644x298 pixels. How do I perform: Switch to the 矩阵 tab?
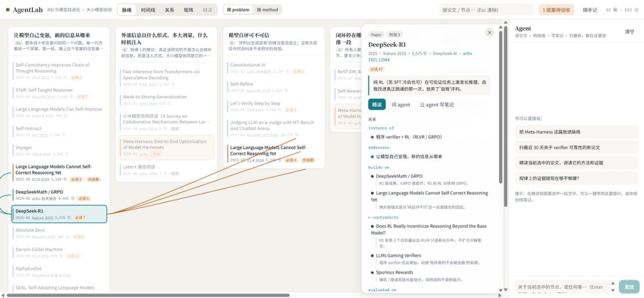[188, 10]
